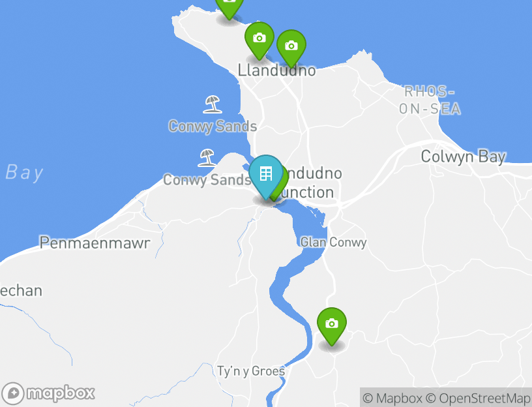This screenshot has height=407, width=532.
Task: Open green camera pin left of Llandudno label
Action: 259,40
